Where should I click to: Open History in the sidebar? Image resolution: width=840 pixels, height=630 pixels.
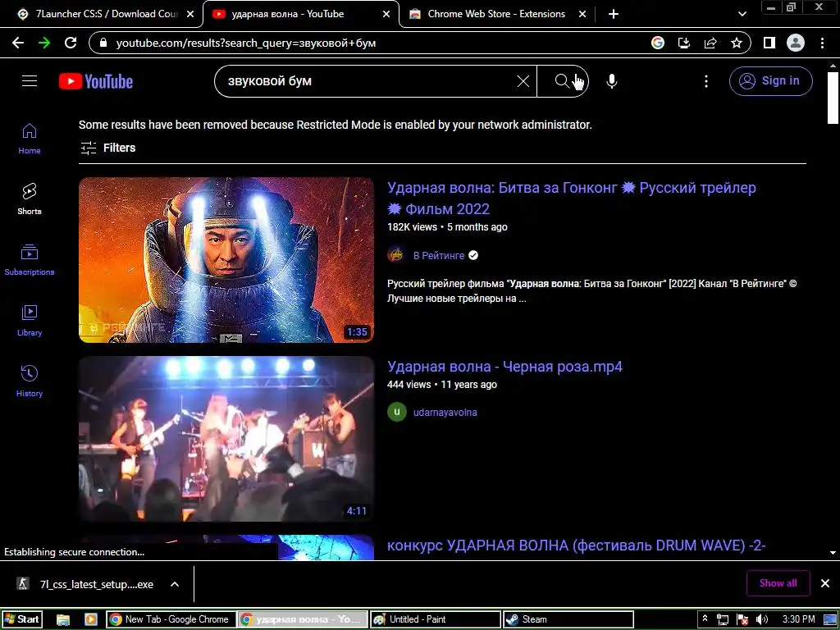coord(30,381)
